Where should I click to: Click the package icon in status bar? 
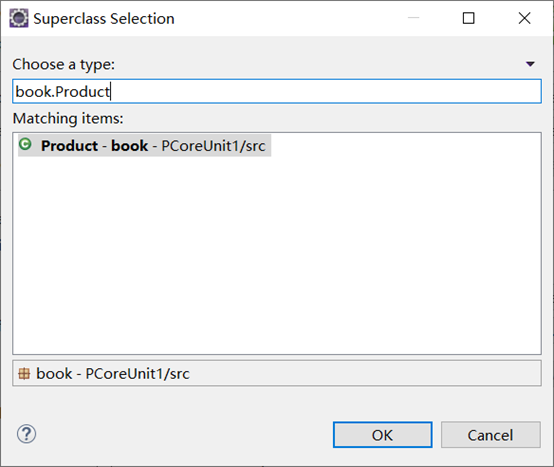coord(24,374)
